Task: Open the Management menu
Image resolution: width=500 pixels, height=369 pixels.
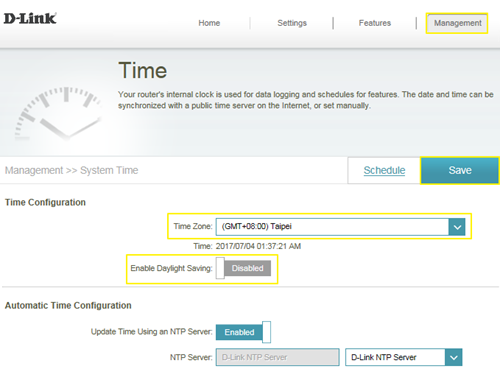Action: click(x=457, y=23)
